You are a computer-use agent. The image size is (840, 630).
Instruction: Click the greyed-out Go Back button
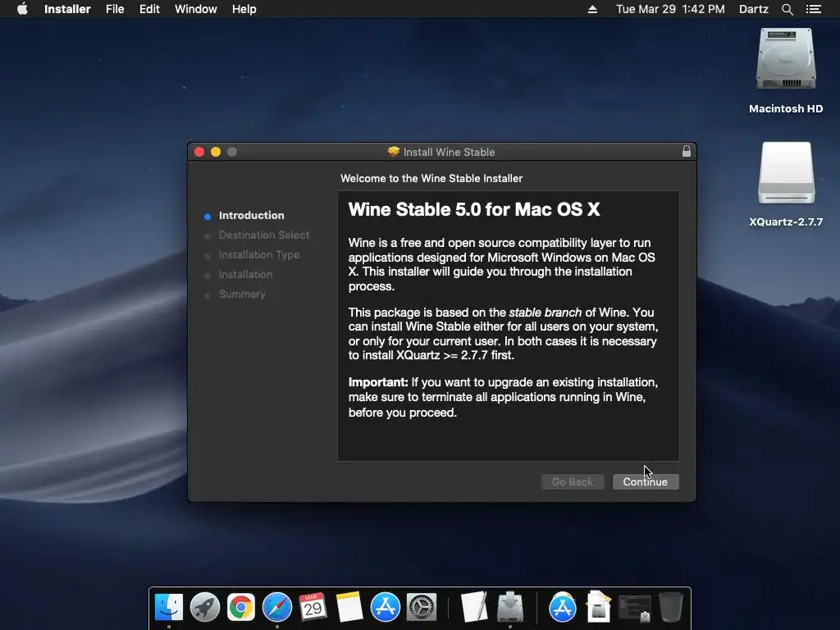point(573,482)
